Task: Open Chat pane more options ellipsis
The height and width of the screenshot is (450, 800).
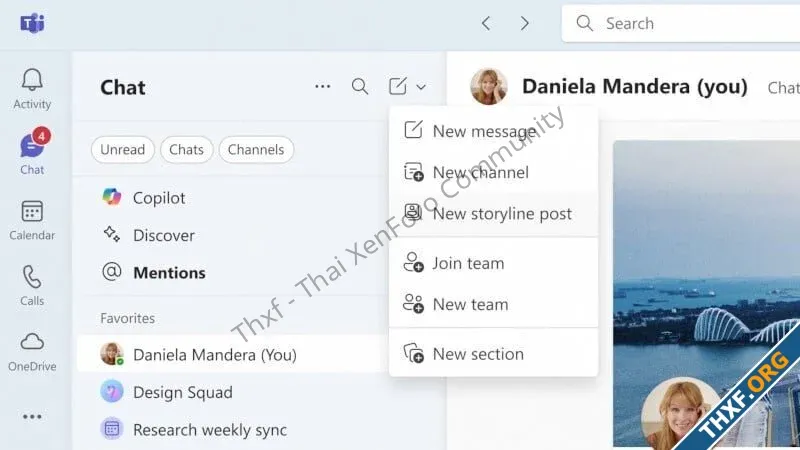Action: point(322,87)
